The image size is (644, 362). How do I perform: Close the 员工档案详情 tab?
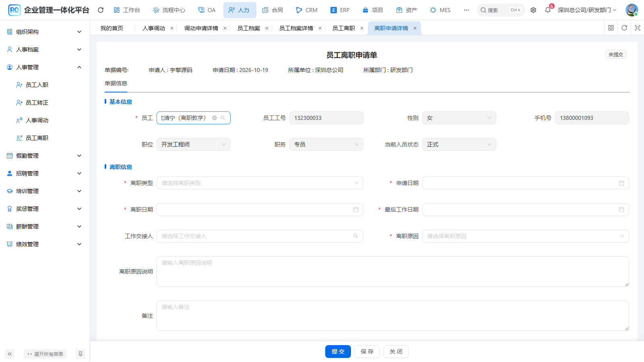pyautogui.click(x=320, y=28)
